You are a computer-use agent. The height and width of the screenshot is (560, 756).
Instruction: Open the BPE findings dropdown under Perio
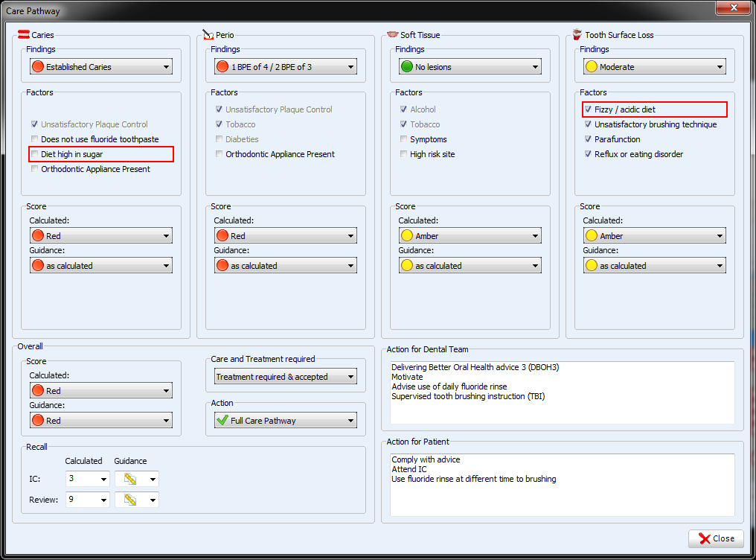point(350,67)
